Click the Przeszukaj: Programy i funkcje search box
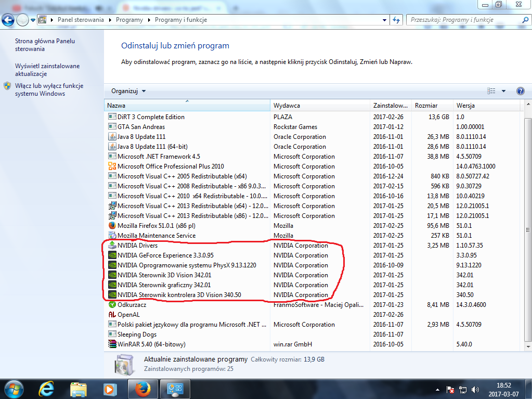The width and height of the screenshot is (532, 399). [x=463, y=20]
